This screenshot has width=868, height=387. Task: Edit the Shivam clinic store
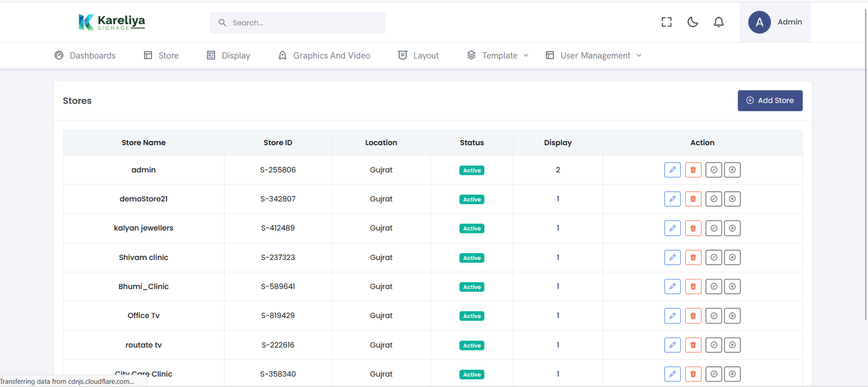(673, 257)
